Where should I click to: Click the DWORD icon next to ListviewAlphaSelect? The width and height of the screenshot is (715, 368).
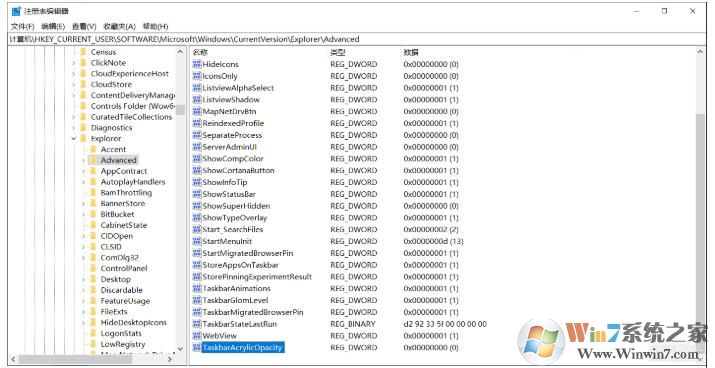click(197, 88)
